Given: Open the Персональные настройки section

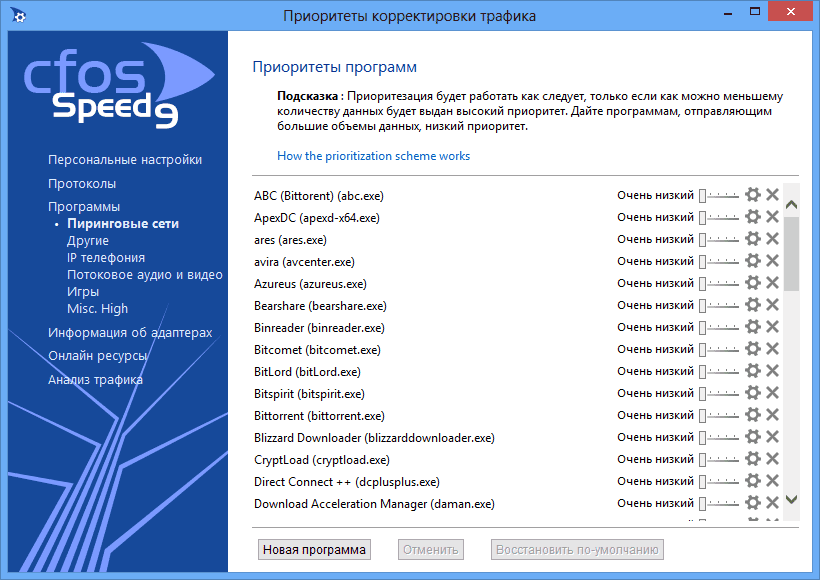Looking at the screenshot, I should 125,160.
